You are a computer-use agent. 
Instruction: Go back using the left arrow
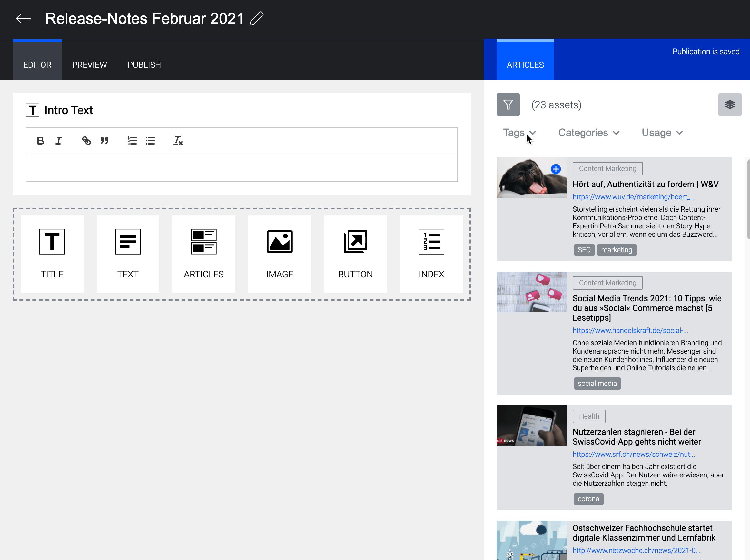(x=23, y=18)
